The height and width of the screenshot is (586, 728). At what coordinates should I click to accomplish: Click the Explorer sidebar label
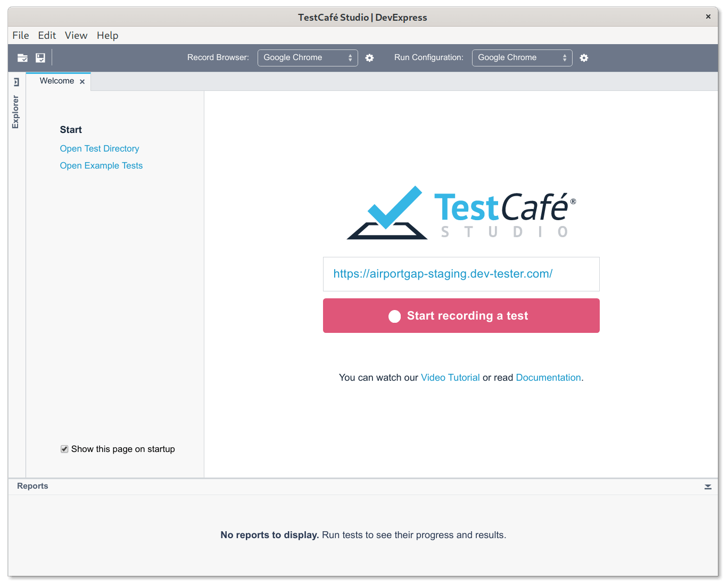click(15, 112)
